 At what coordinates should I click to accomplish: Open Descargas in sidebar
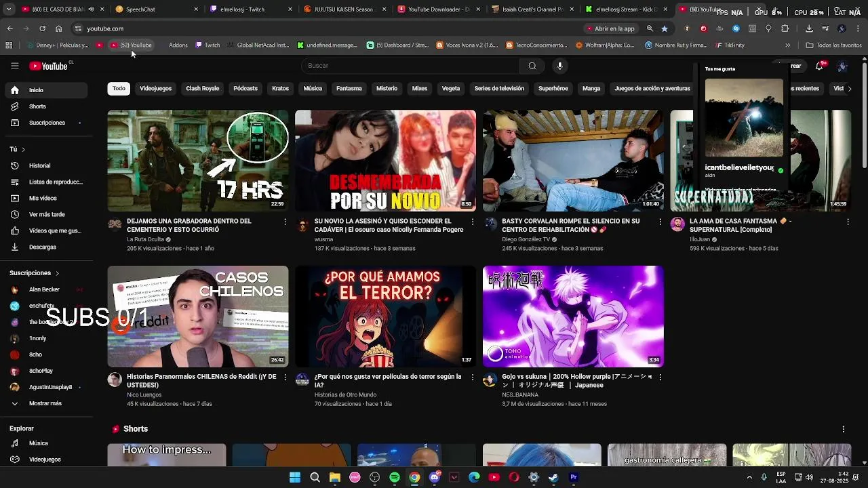[45, 247]
